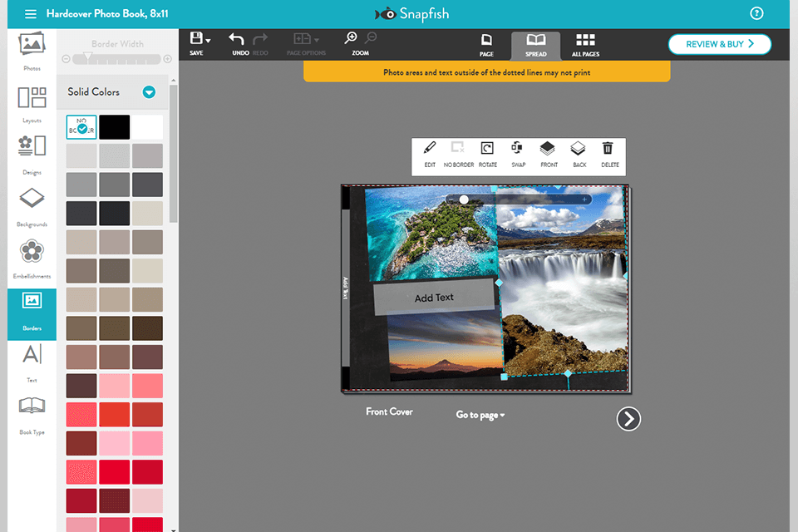Choose the dark brown color swatch

(148, 328)
